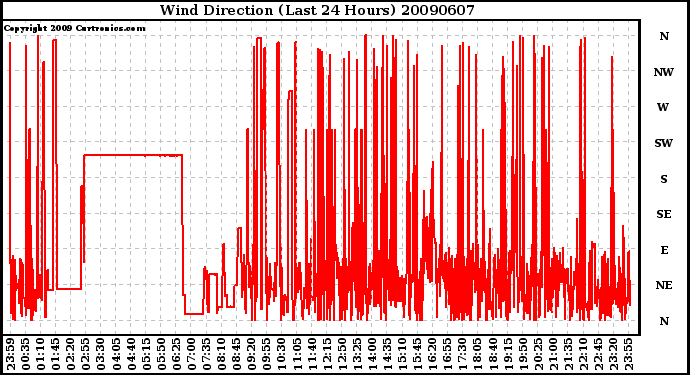
Task: Click the 02:20 time axis label
Action: (71, 354)
